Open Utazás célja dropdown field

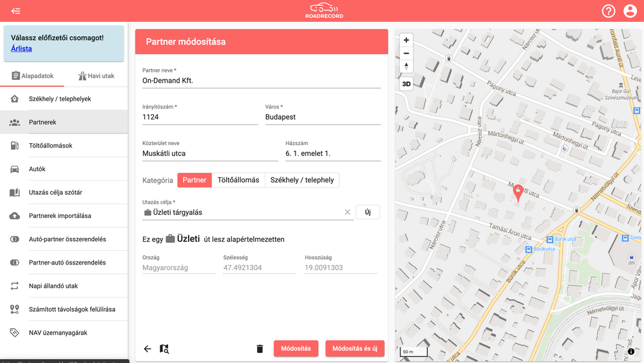coord(245,212)
